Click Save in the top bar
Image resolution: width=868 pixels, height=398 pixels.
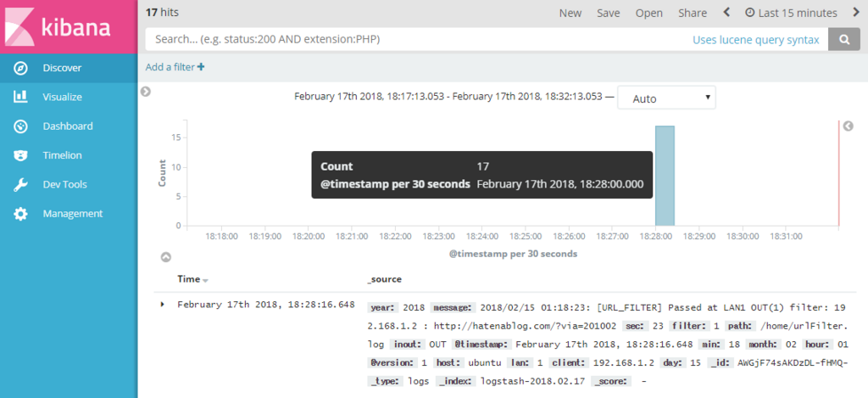tap(609, 14)
